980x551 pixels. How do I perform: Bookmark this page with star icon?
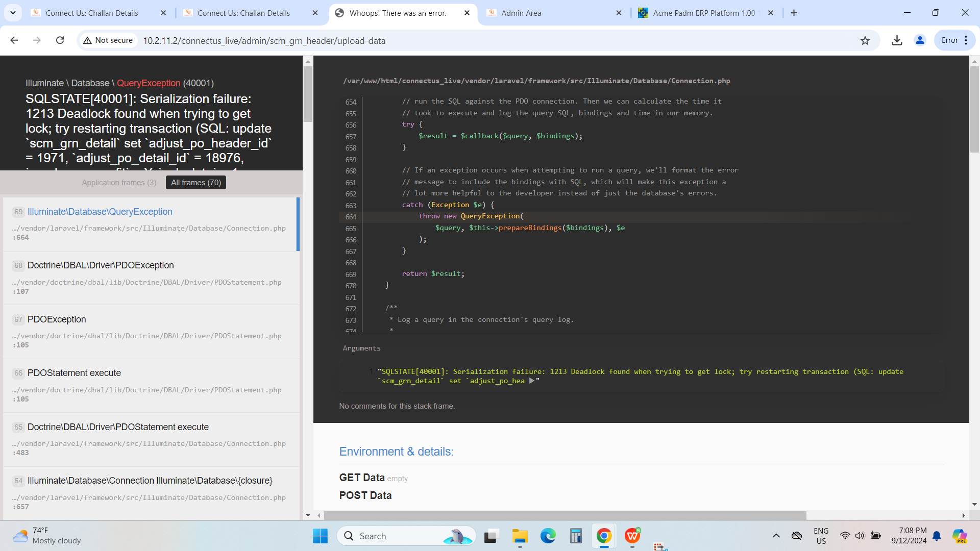click(x=865, y=40)
